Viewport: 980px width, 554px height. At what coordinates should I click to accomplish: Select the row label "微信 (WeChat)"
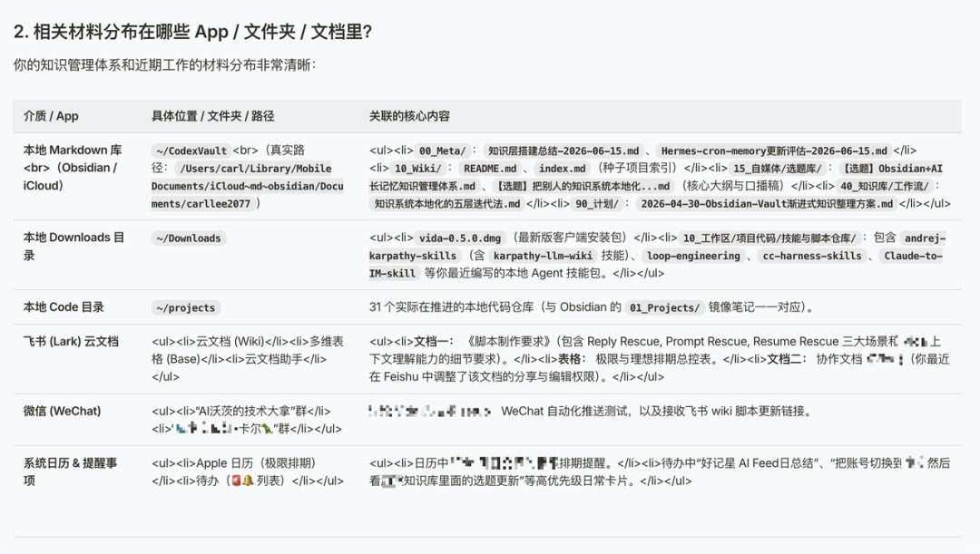[x=62, y=411]
